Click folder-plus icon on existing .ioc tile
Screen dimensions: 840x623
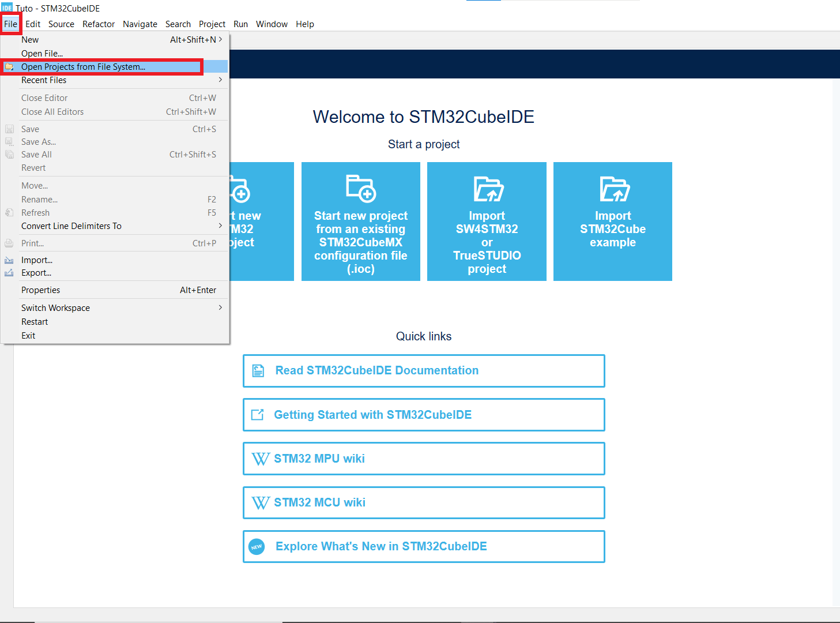(x=361, y=189)
